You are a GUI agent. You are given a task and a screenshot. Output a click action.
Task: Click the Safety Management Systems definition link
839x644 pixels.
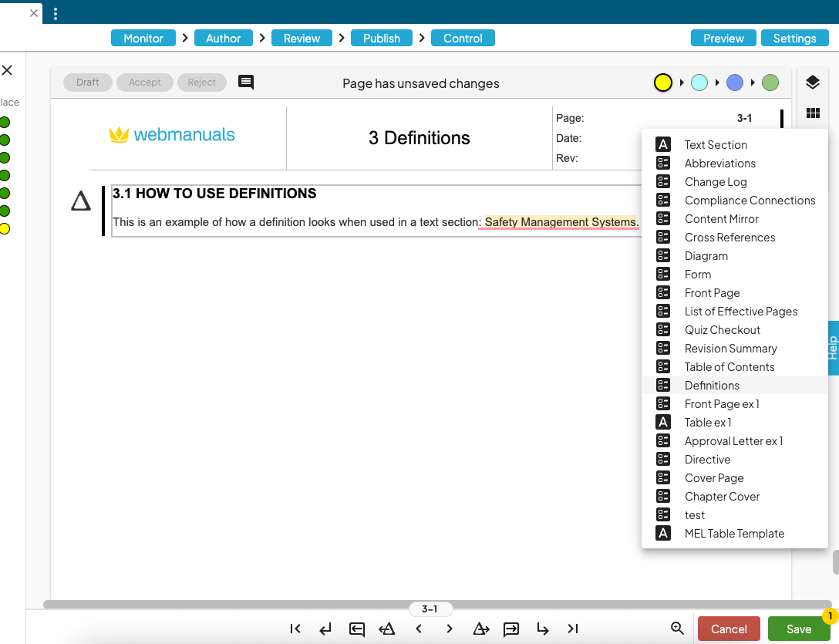click(x=561, y=222)
